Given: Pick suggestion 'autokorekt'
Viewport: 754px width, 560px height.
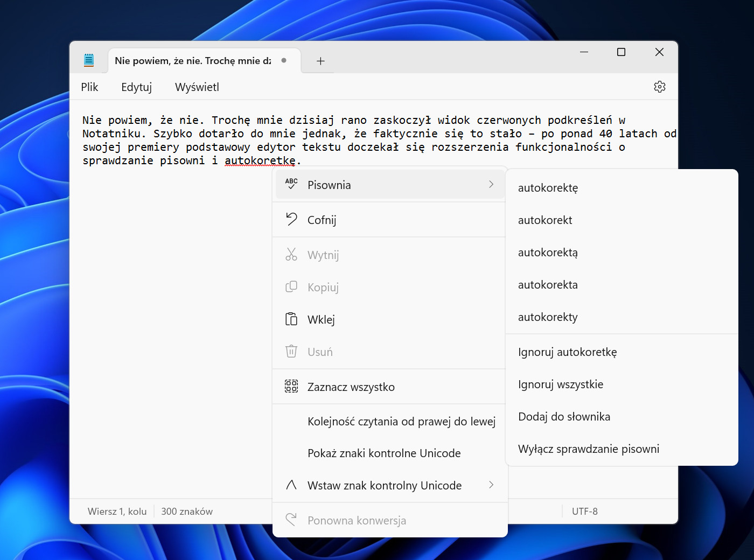Looking at the screenshot, I should [622, 220].
